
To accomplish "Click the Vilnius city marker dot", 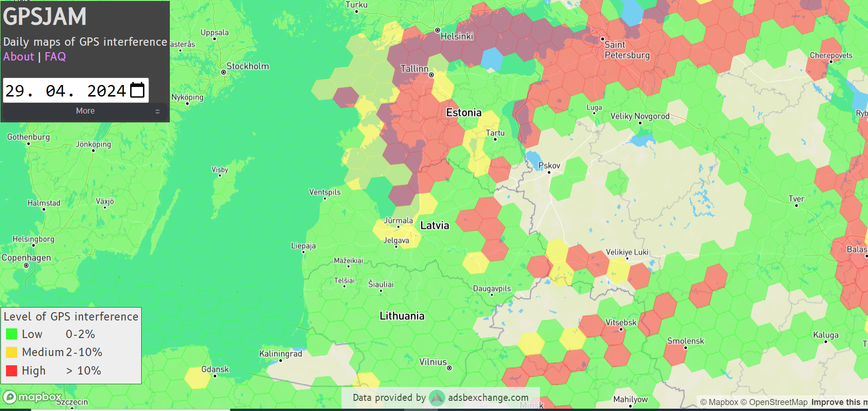I will coord(449,368).
